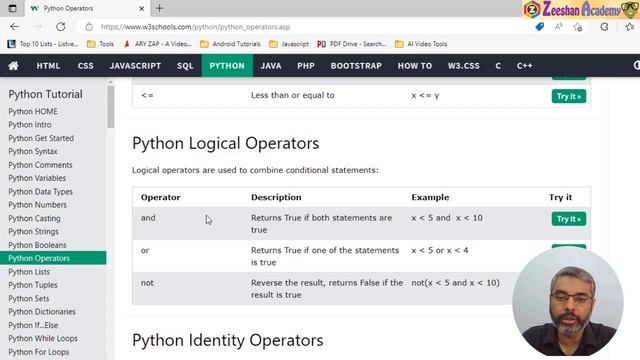640x360 pixels.
Task: Reload the page with the refresh icon
Action: 61,27
